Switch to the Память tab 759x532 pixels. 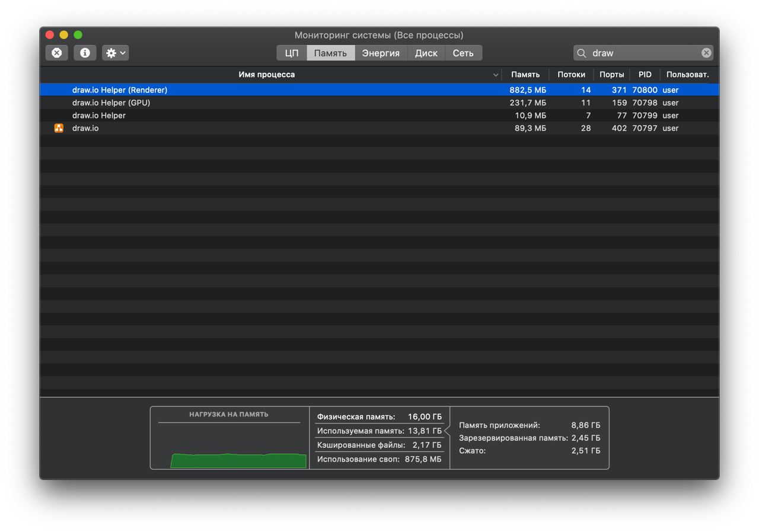[x=330, y=53]
